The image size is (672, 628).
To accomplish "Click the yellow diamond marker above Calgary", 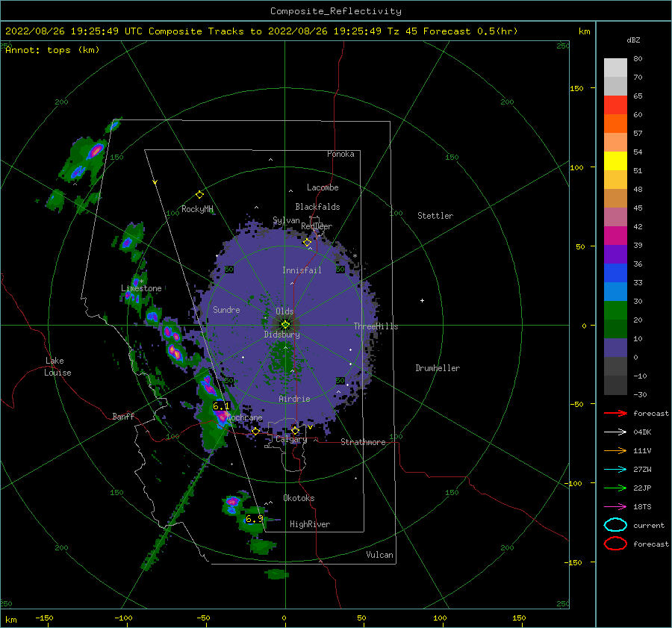I will pyautogui.click(x=295, y=431).
